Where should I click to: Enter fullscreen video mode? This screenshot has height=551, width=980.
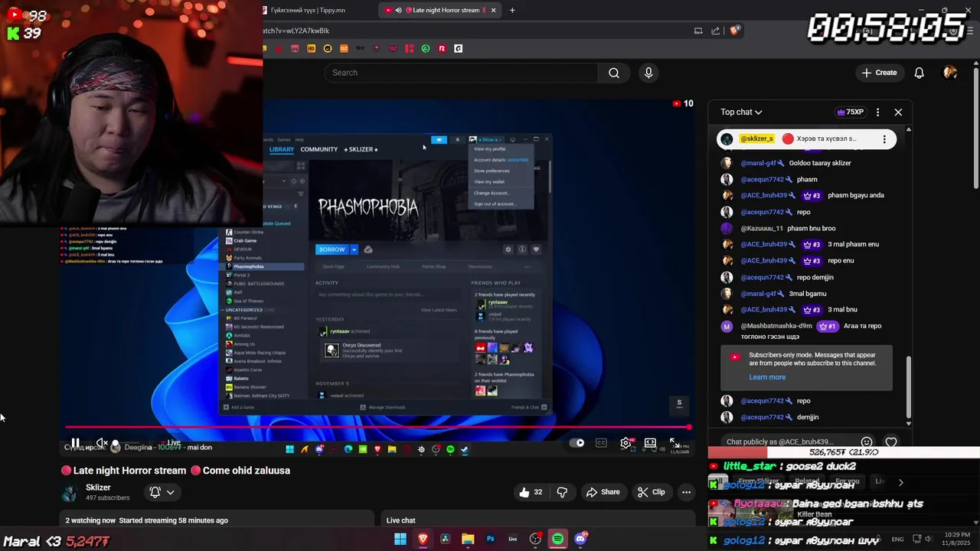tap(674, 442)
